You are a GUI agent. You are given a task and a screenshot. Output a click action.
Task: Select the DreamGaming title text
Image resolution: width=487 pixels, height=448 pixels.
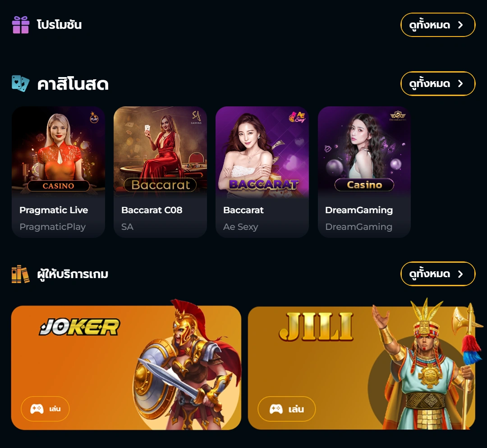point(359,210)
